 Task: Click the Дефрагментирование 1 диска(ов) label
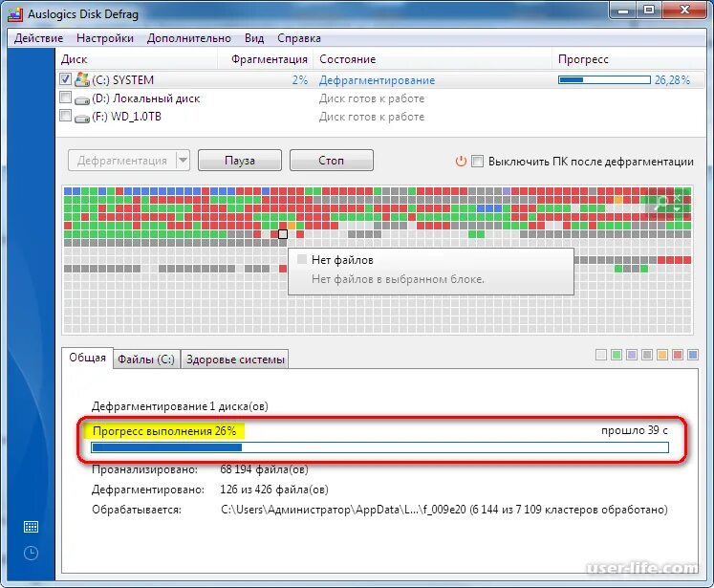(180, 405)
